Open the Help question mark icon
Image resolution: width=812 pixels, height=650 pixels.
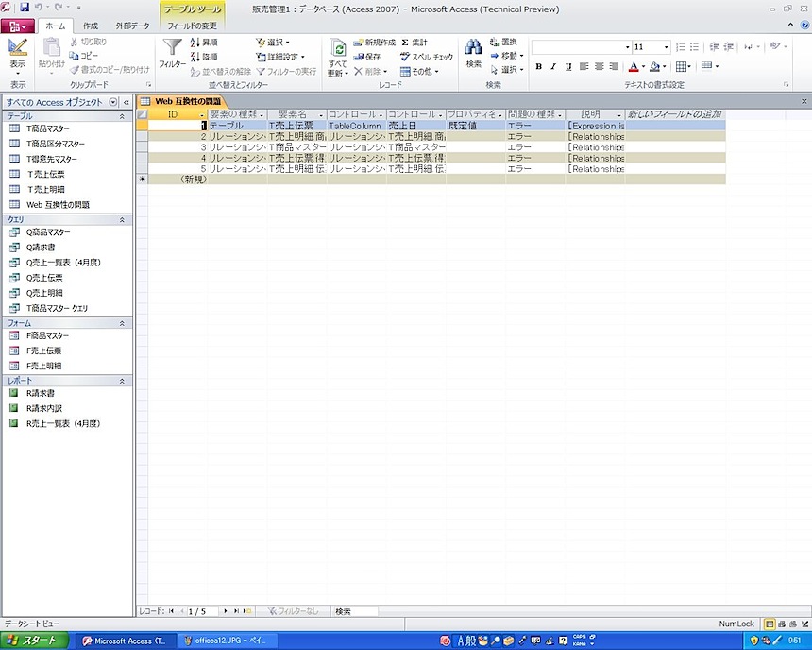tap(805, 25)
